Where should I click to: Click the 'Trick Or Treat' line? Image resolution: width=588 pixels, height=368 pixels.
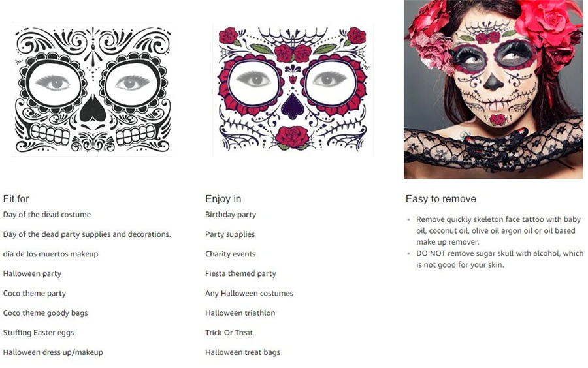pyautogui.click(x=229, y=332)
